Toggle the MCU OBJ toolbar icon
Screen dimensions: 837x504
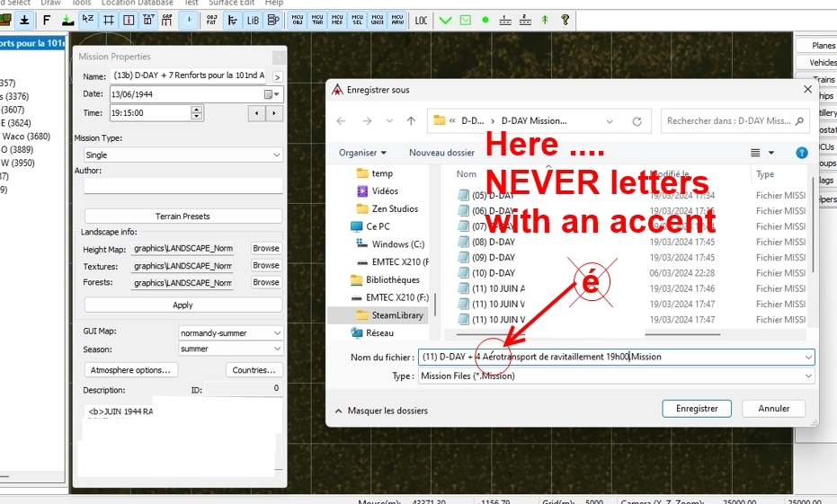click(298, 21)
